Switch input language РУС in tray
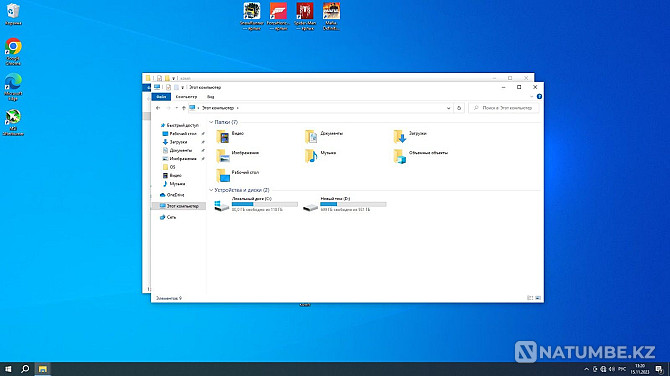The height and width of the screenshot is (376, 670). coord(622,369)
